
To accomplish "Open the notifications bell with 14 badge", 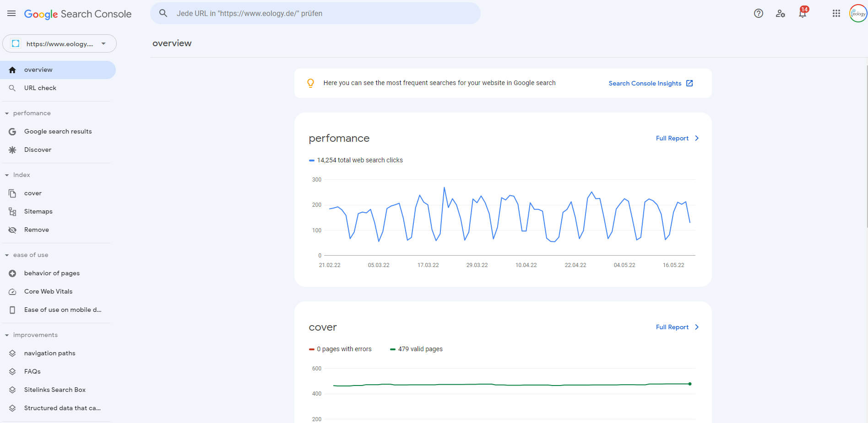I will (x=803, y=12).
